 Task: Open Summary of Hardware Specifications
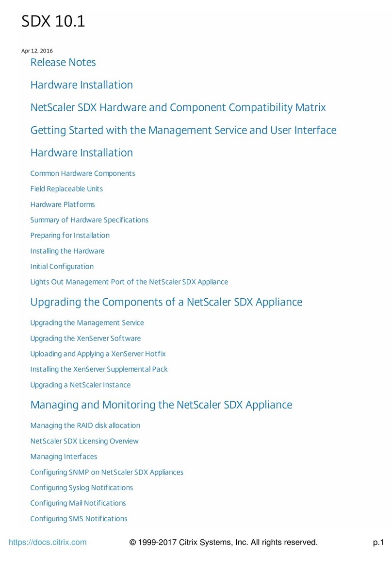click(x=89, y=220)
